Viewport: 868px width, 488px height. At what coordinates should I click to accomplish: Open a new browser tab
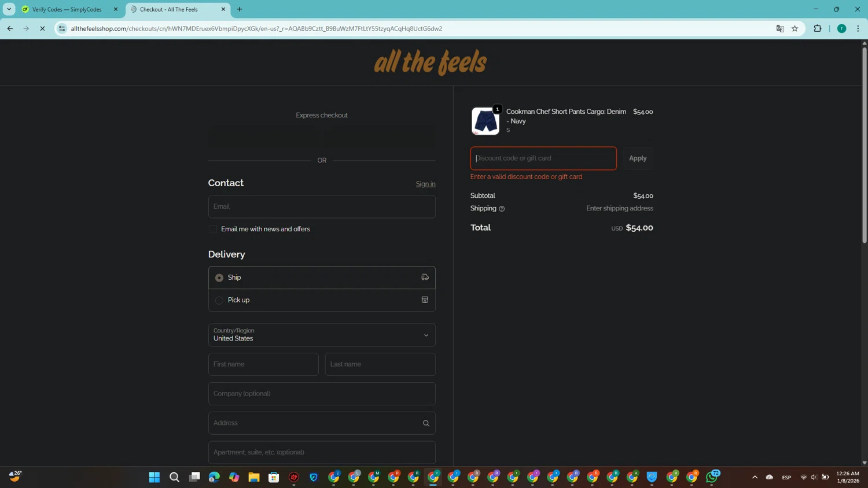point(240,9)
